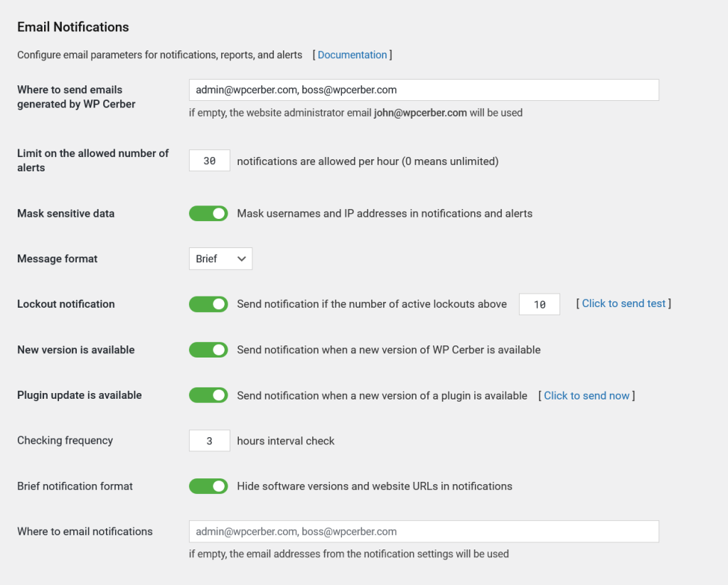Click the 'Message format' label
Viewport: 728px width, 585px height.
click(57, 259)
